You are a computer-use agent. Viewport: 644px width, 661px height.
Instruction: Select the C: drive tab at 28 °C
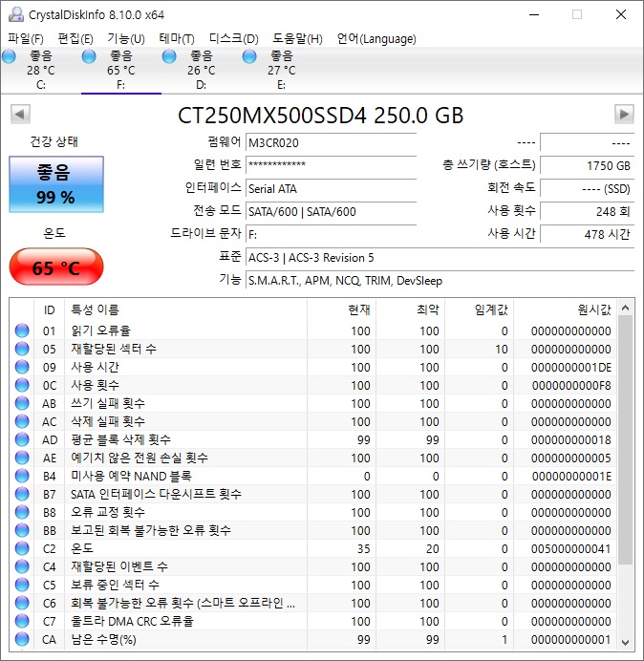(x=41, y=70)
